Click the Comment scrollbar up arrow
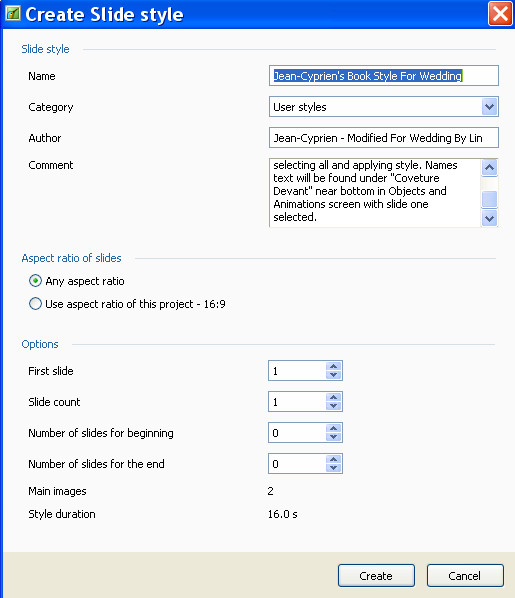This screenshot has width=515, height=598. click(489, 167)
